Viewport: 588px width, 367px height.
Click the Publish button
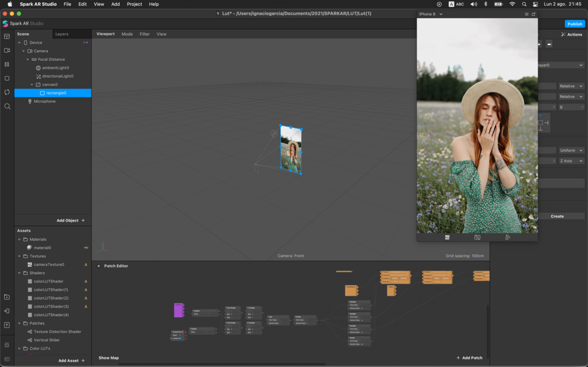click(575, 24)
